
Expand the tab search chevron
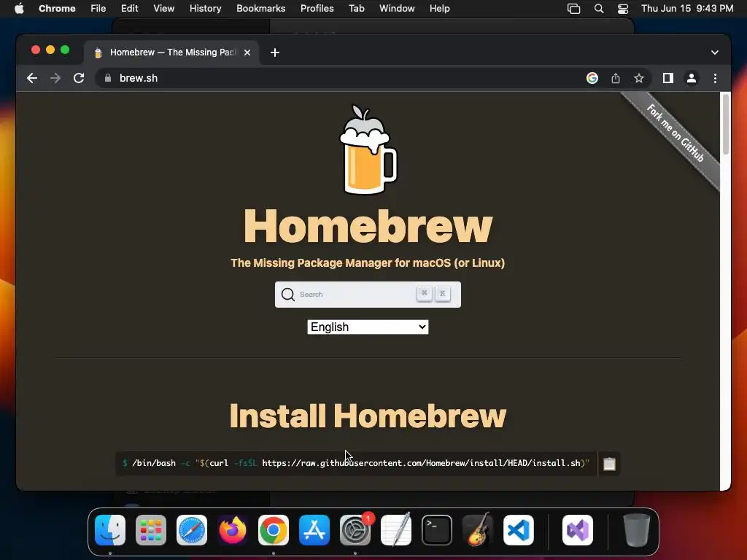tap(715, 52)
